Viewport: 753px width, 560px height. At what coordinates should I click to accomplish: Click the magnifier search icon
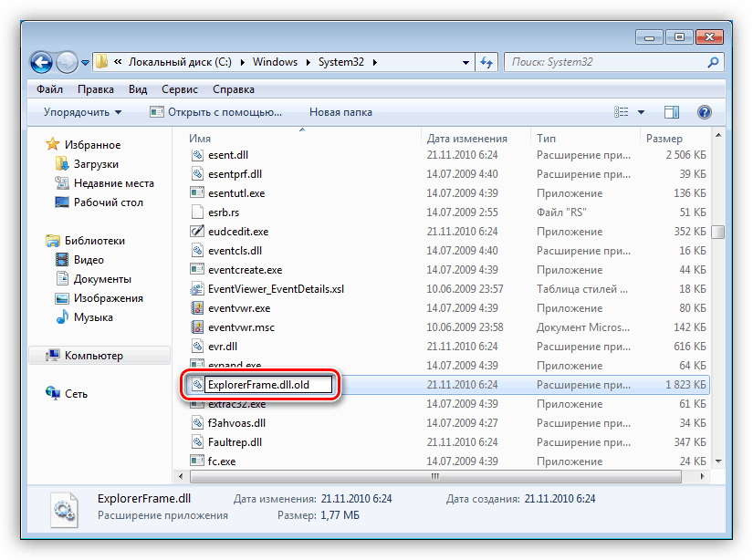(713, 62)
